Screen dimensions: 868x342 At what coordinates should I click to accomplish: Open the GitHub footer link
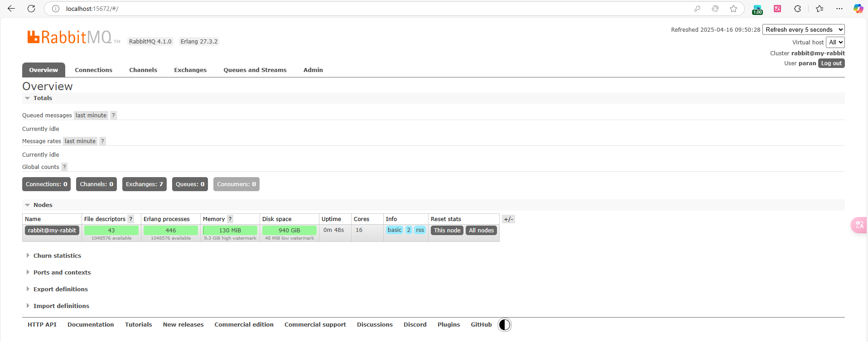point(481,325)
